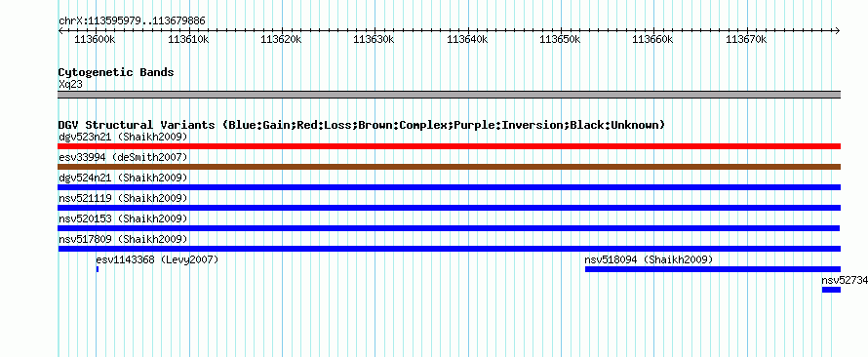Click the 113600k ruler tick label

tap(95, 39)
